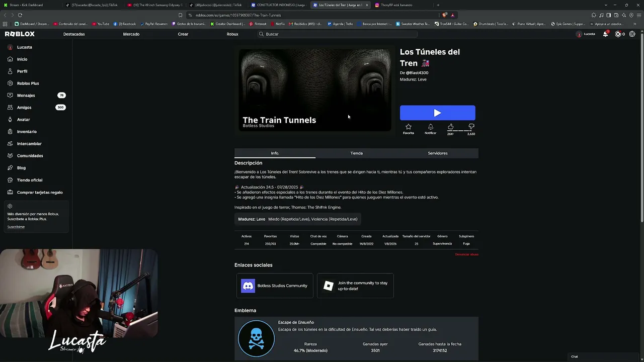
Task: Open the Mensajes sidebar icon
Action: [10, 96]
